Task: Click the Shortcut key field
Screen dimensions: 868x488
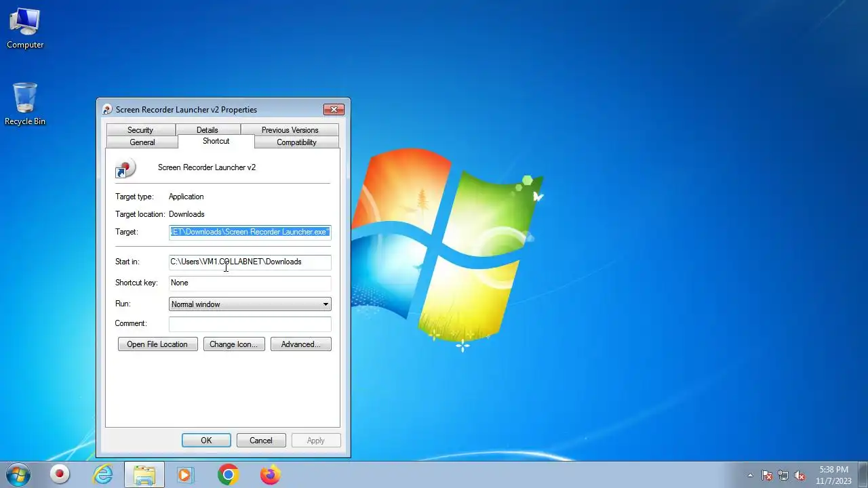Action: click(x=250, y=283)
